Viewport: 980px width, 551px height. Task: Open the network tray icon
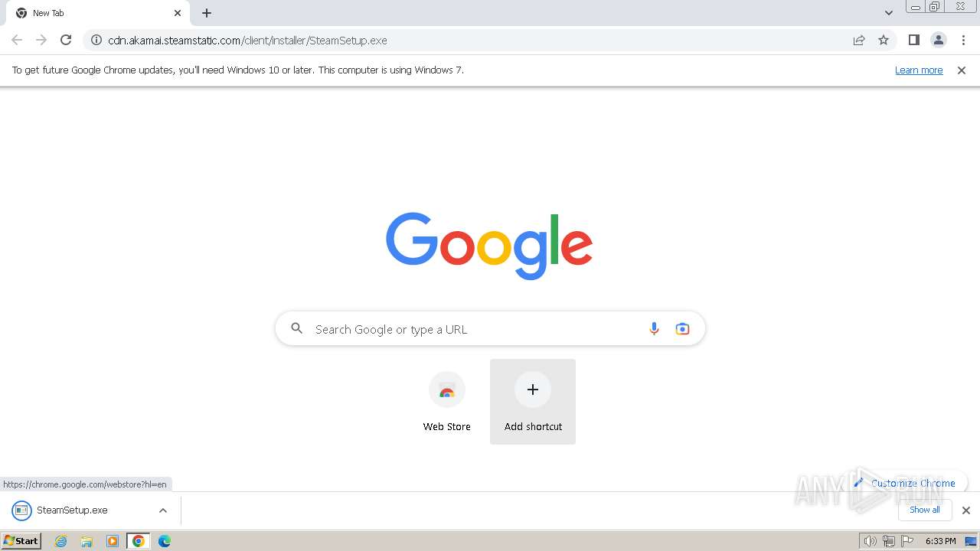[889, 541]
